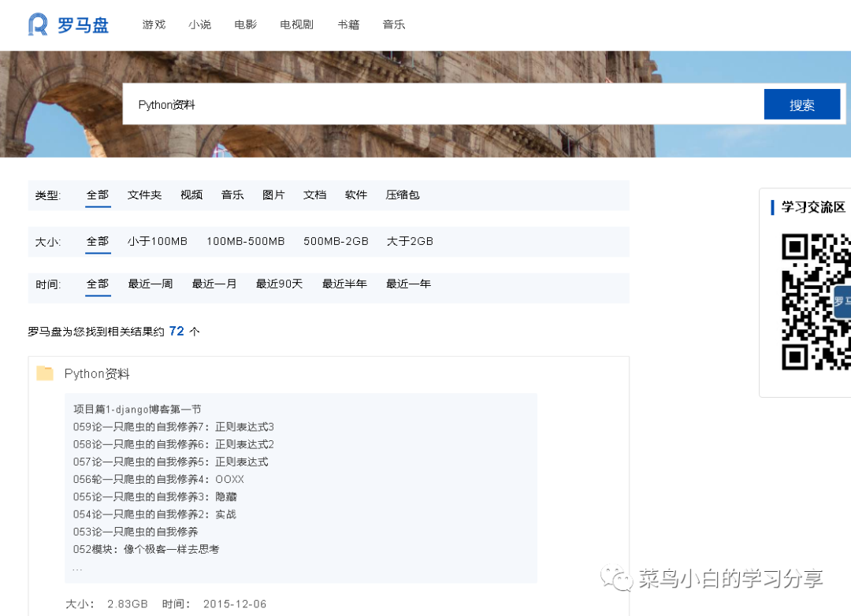Open the 音乐 section in the top nav
The image size is (851, 616).
click(393, 24)
